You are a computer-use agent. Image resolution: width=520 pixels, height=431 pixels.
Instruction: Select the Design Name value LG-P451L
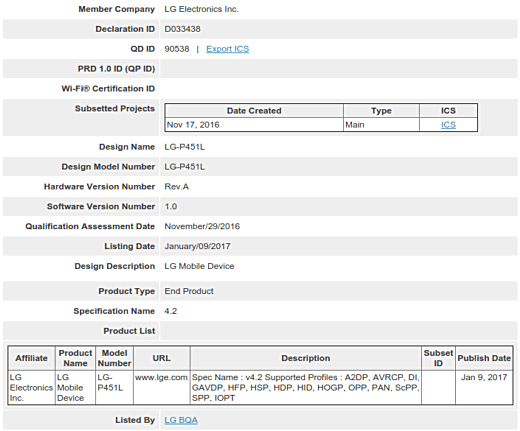click(x=185, y=147)
